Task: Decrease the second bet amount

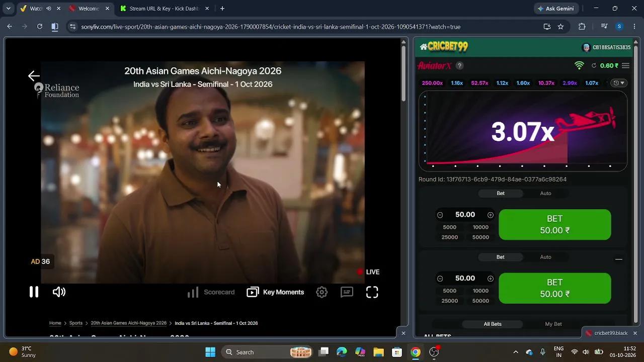Action: (440, 279)
